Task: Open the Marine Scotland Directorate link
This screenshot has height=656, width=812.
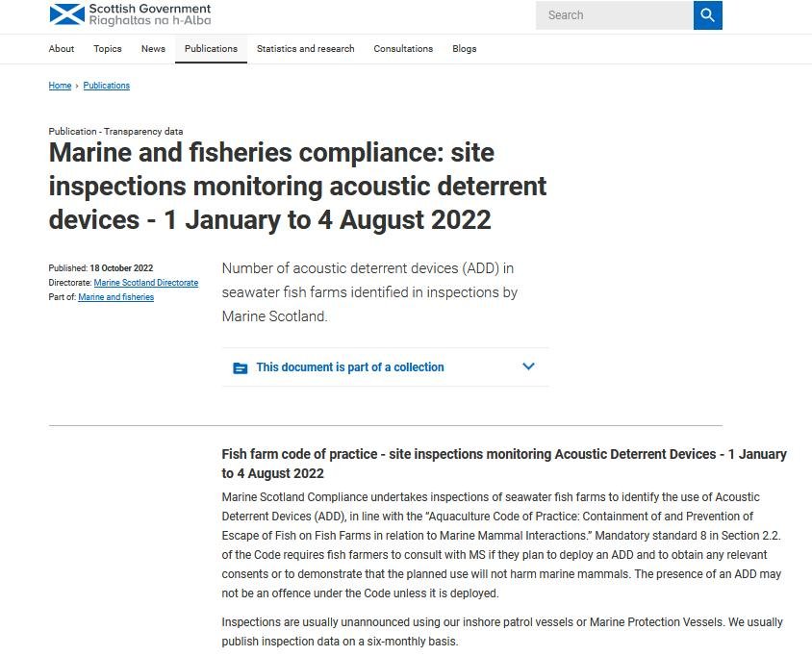Action: coord(145,283)
